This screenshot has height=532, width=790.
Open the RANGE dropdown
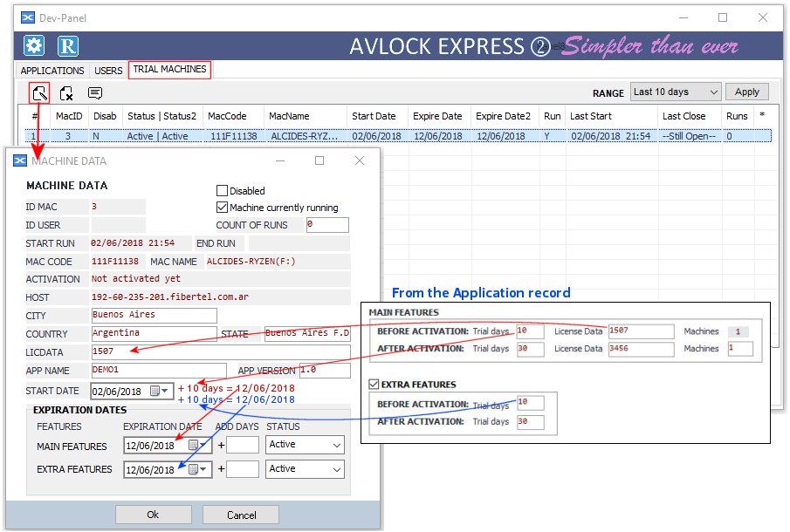coord(676,92)
